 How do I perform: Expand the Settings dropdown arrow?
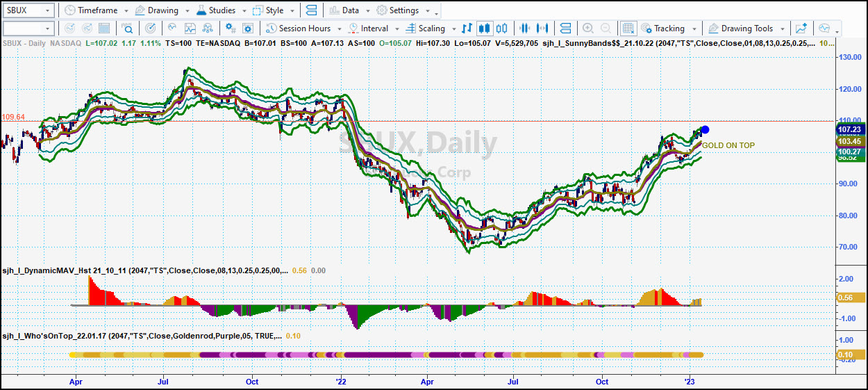pyautogui.click(x=426, y=11)
